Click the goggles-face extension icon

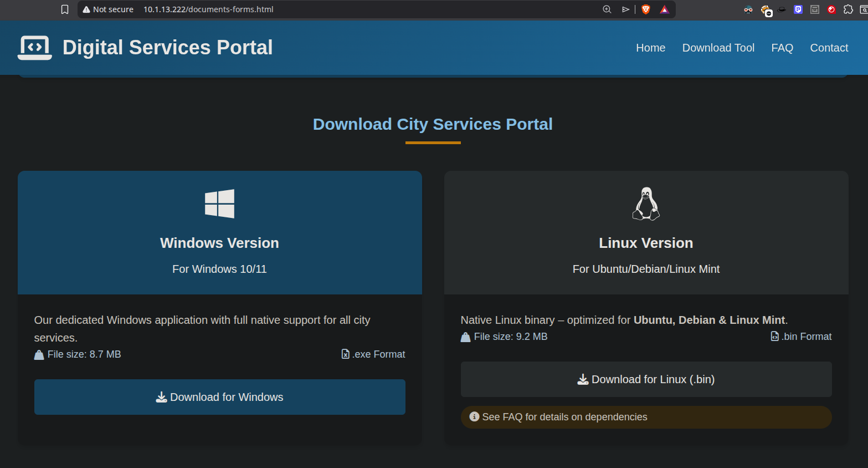coord(748,9)
